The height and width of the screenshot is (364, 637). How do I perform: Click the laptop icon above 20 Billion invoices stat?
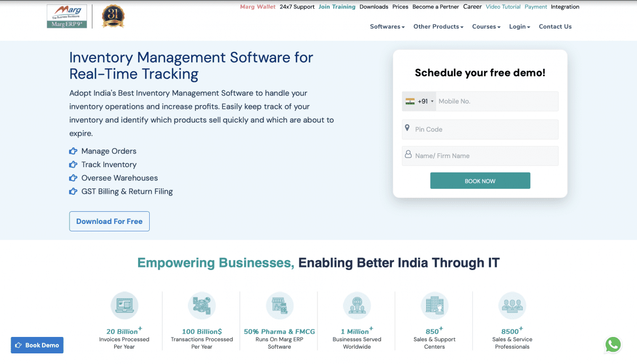pyautogui.click(x=124, y=306)
